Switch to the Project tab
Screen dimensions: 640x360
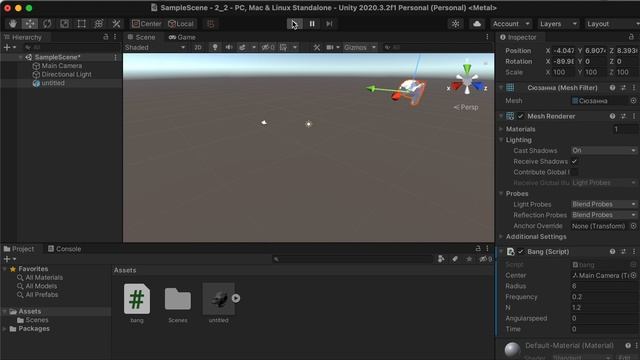[19, 249]
